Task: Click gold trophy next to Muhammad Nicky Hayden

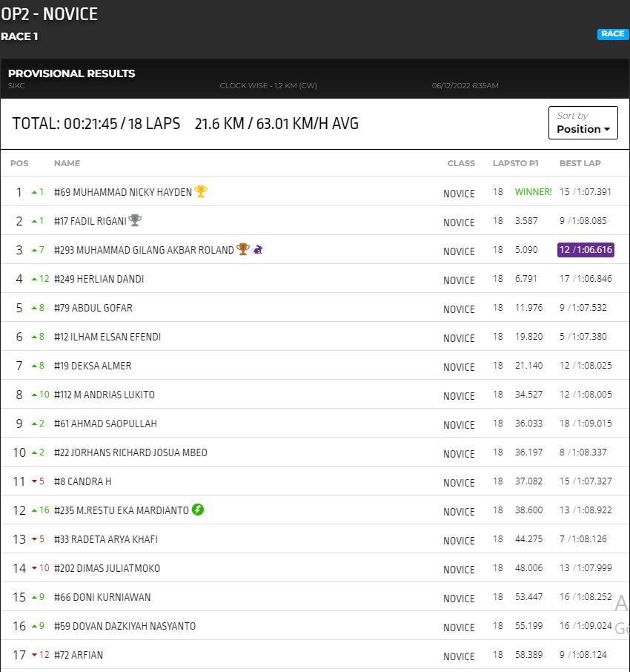Action: click(201, 191)
